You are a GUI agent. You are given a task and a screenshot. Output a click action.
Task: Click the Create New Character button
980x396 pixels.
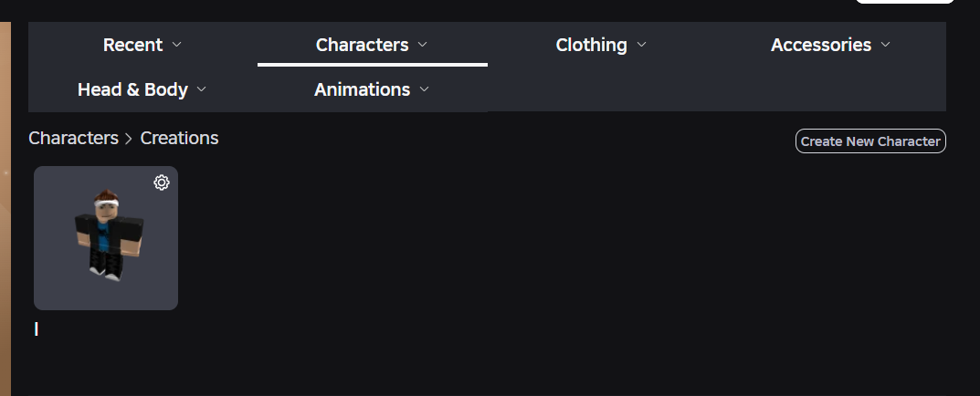pyautogui.click(x=869, y=141)
